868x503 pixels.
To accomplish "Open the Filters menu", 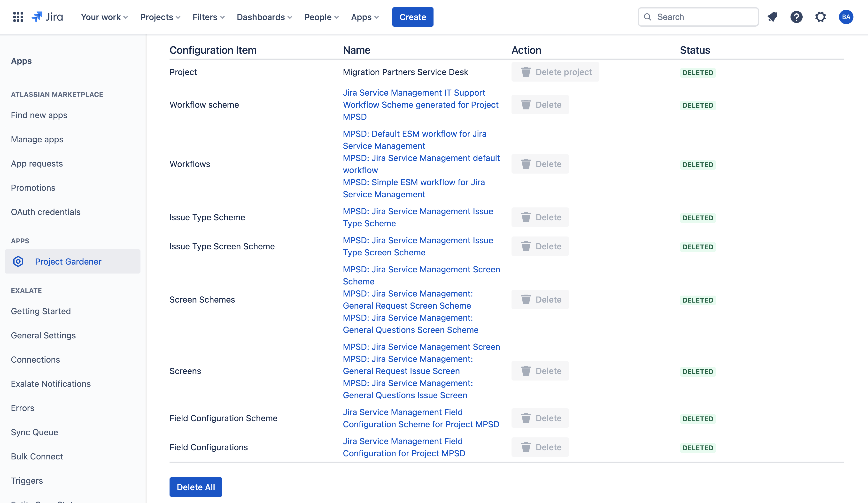I will click(x=208, y=17).
